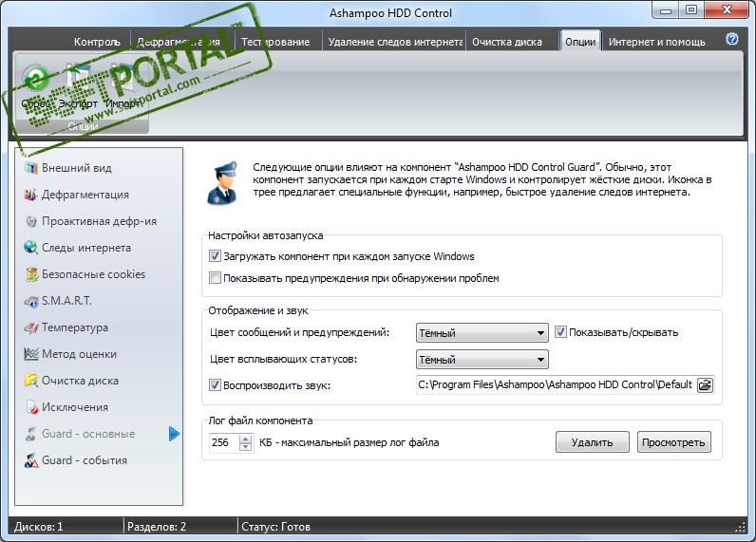Open the Интернет и помощь tab

pos(656,42)
